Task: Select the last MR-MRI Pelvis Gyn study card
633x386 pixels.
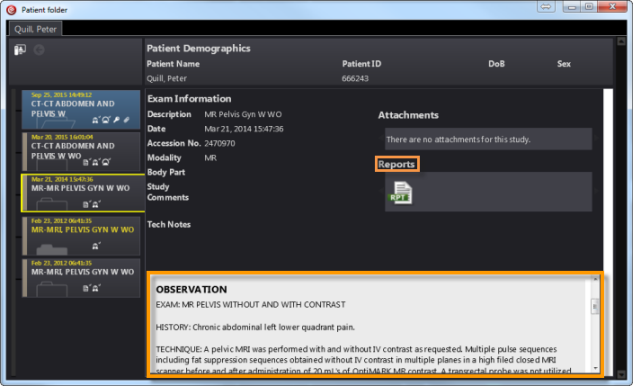Action: 81,278
